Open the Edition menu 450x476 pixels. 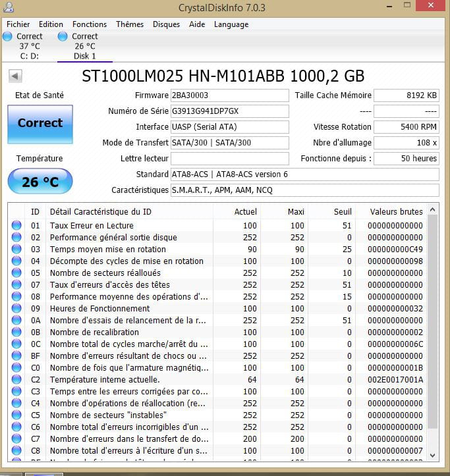(x=51, y=24)
